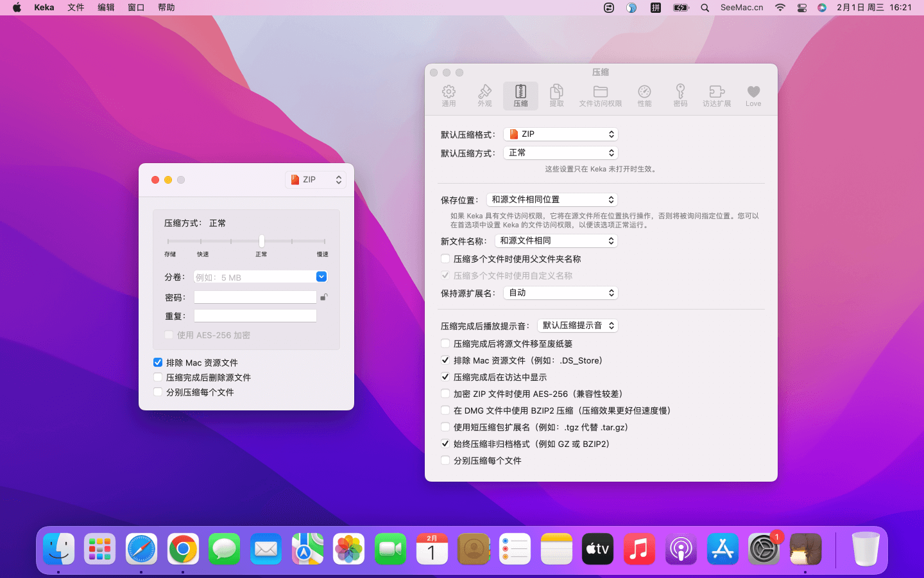The image size is (924, 578).
Task: Open the 保持源扩展名 自动 dropdown
Action: point(560,293)
